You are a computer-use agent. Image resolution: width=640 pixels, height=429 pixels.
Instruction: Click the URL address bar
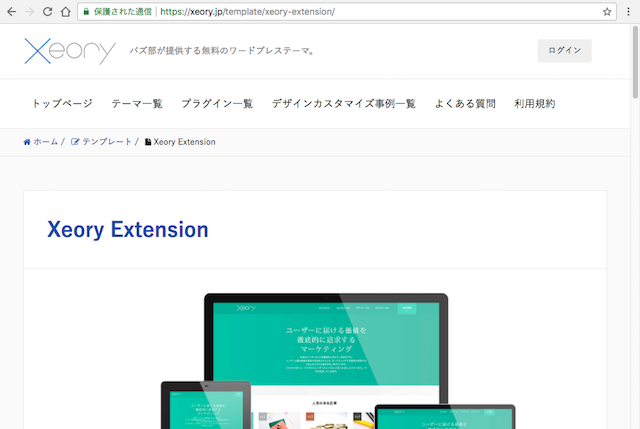point(347,12)
